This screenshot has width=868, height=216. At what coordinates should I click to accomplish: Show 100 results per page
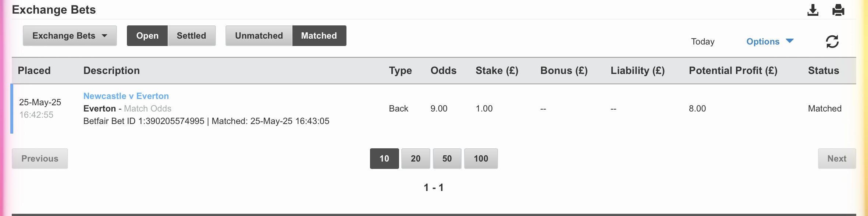tap(481, 159)
